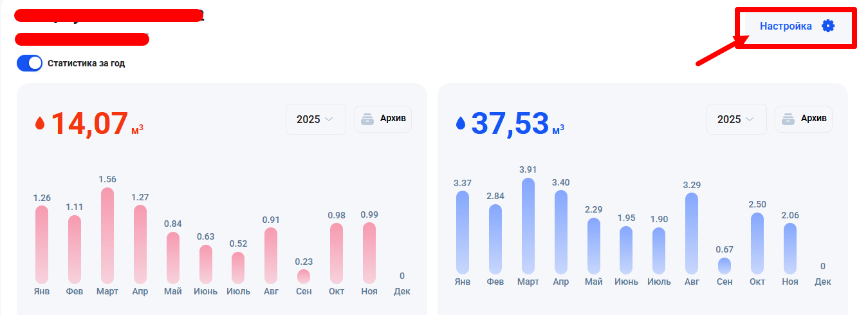Select hot water bar with value 1.56
Image resolution: width=868 pixels, height=315 pixels.
point(107,236)
